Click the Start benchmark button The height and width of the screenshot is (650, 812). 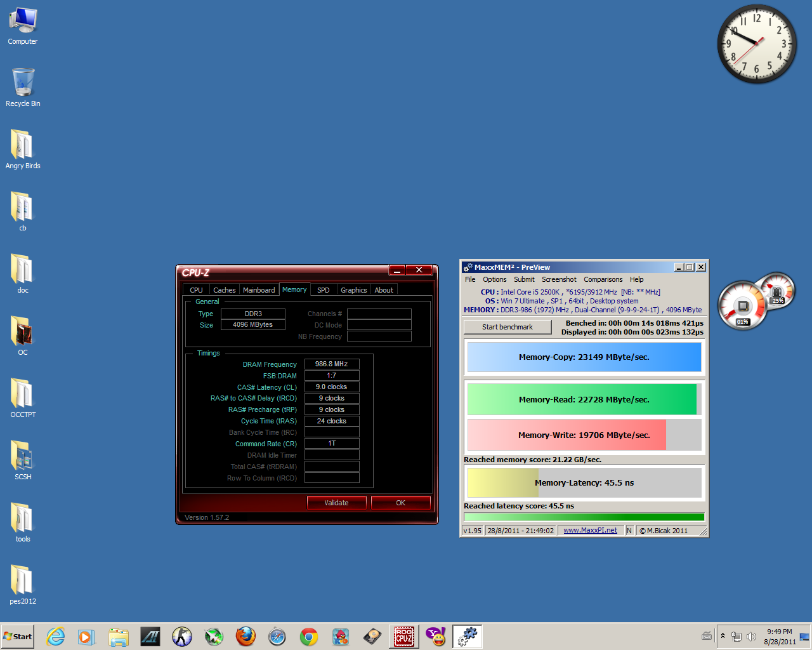click(x=507, y=327)
